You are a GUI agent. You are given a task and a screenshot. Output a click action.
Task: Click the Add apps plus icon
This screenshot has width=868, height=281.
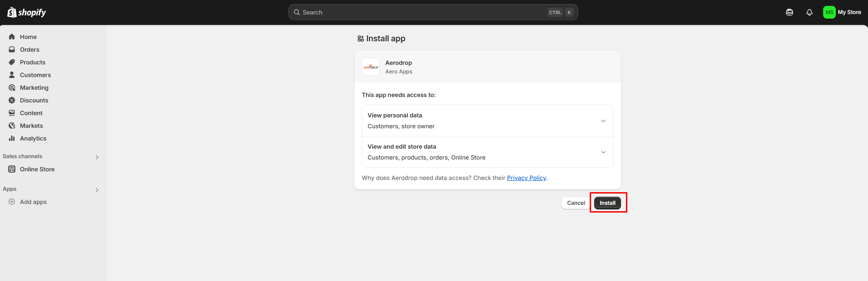point(12,202)
